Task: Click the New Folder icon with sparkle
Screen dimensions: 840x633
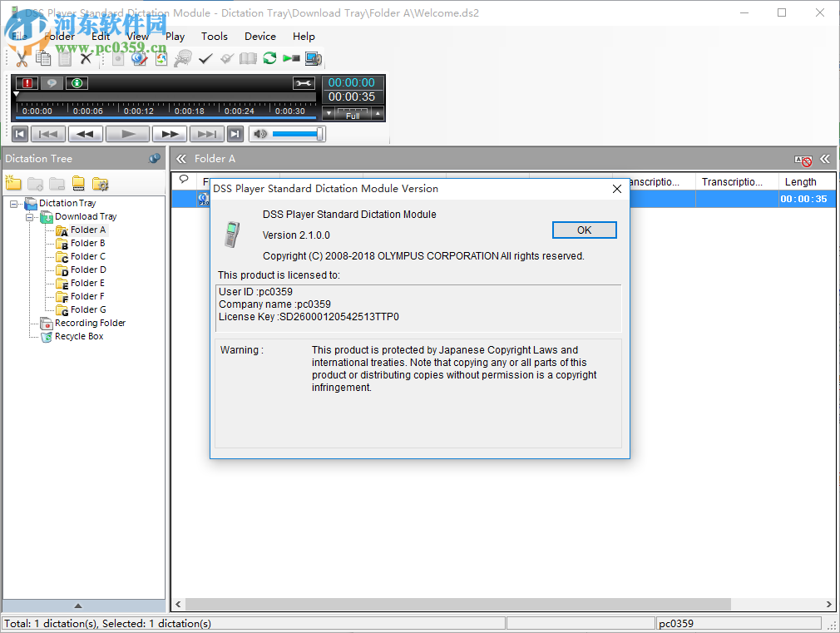Action: click(13, 183)
